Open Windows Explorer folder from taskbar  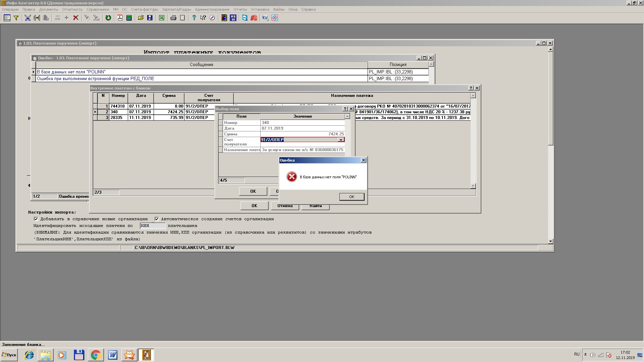click(46, 355)
